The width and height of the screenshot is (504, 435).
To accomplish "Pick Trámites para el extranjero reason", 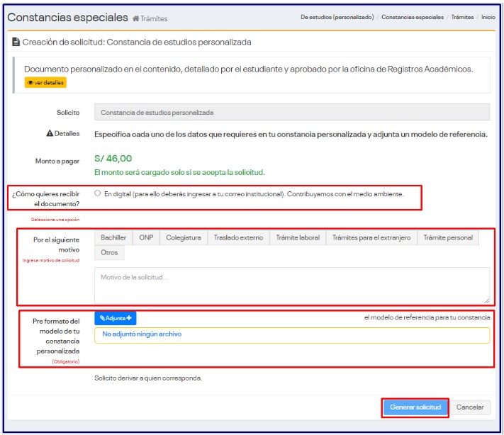I will coord(371,238).
